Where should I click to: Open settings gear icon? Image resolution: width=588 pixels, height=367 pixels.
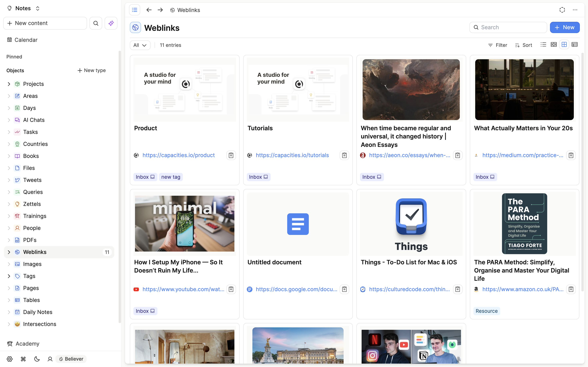click(10, 359)
